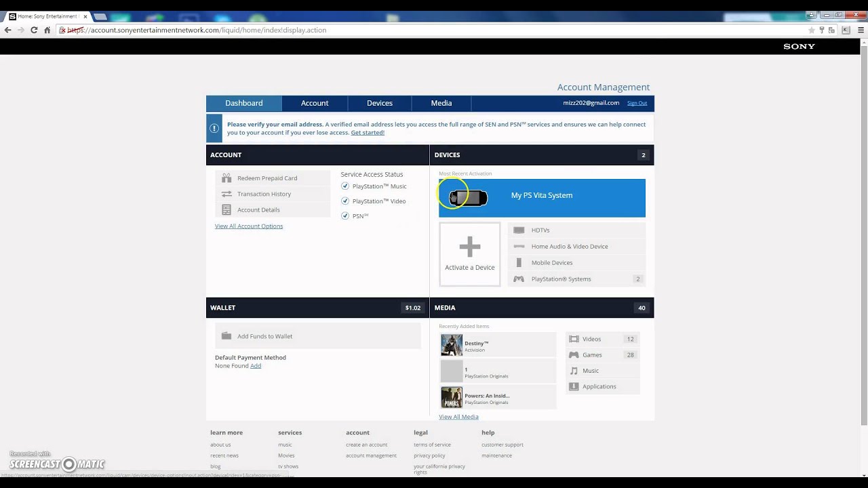Image resolution: width=868 pixels, height=488 pixels.
Task: Click the K extension icon in toolbar
Action: (x=846, y=30)
